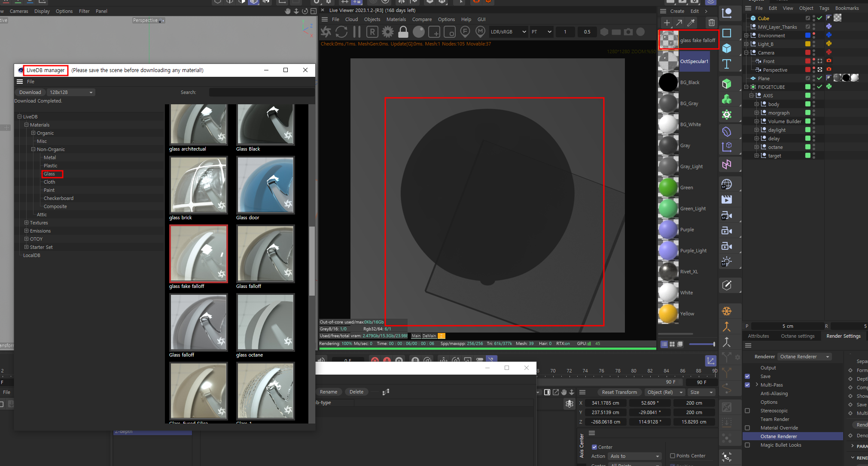Open the 128x128 thumbnail size dropdown
This screenshot has width=868, height=466.
click(x=71, y=92)
